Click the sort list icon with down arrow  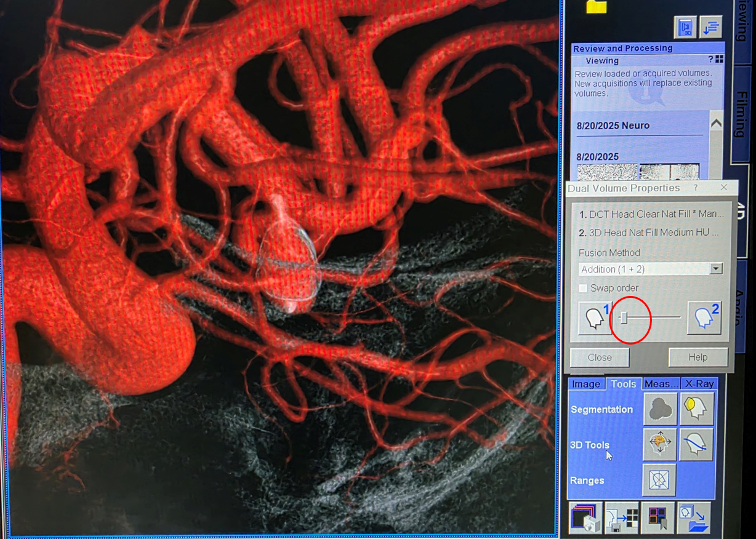[711, 28]
